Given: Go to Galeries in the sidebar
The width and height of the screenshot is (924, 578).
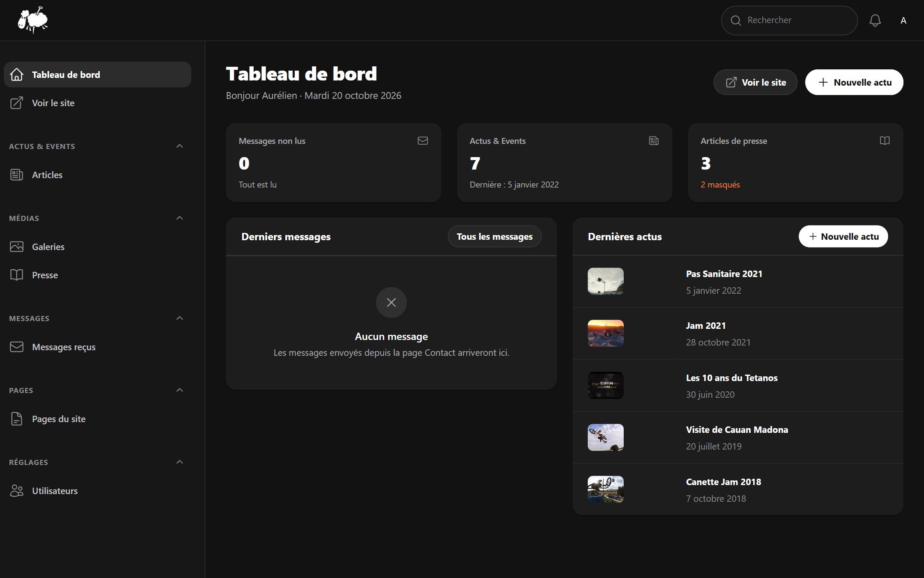Looking at the screenshot, I should [x=98, y=247].
